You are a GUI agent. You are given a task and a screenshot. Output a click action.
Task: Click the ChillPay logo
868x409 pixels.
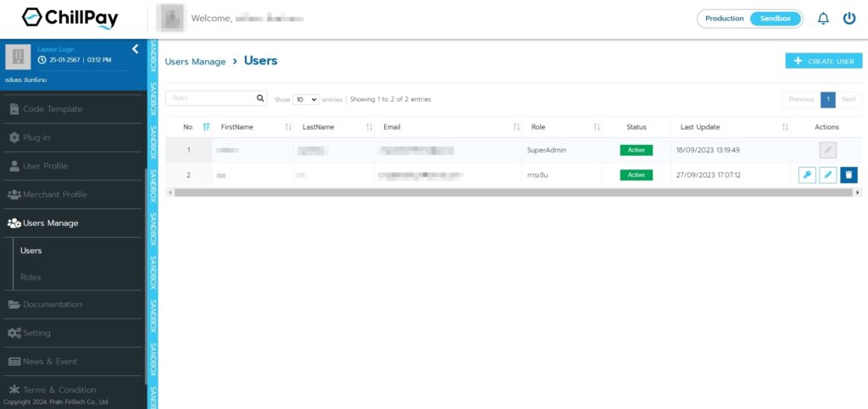coord(70,19)
